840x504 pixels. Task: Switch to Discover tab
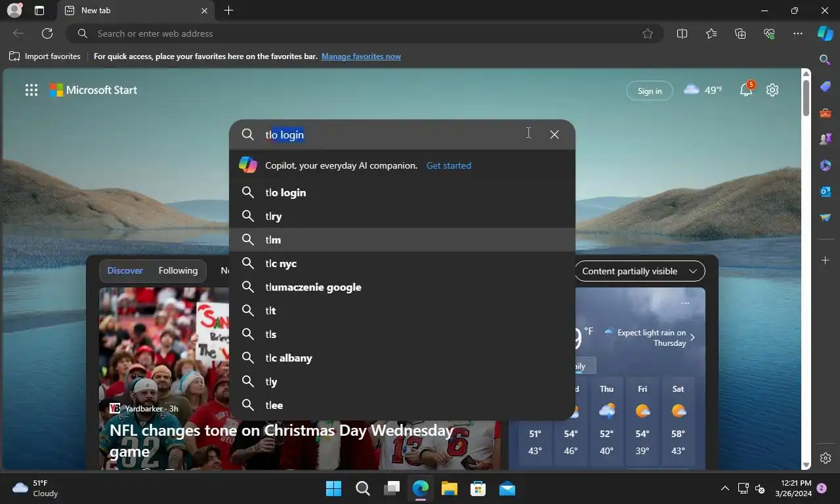(125, 270)
